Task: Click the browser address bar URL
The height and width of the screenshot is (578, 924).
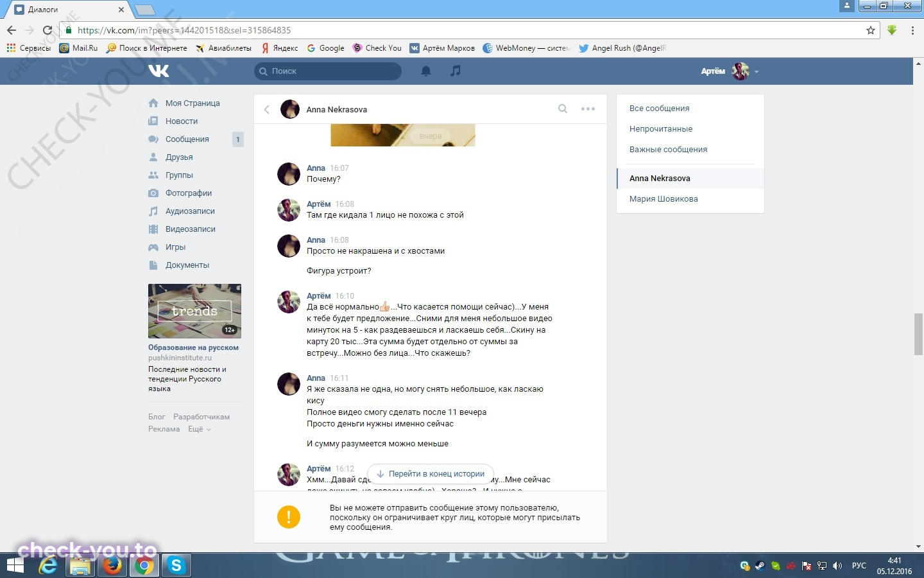Action: [x=184, y=30]
